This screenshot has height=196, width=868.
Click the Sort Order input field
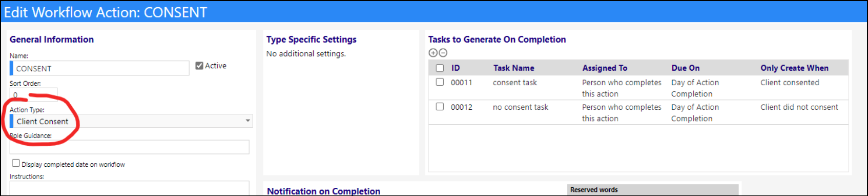[33, 94]
